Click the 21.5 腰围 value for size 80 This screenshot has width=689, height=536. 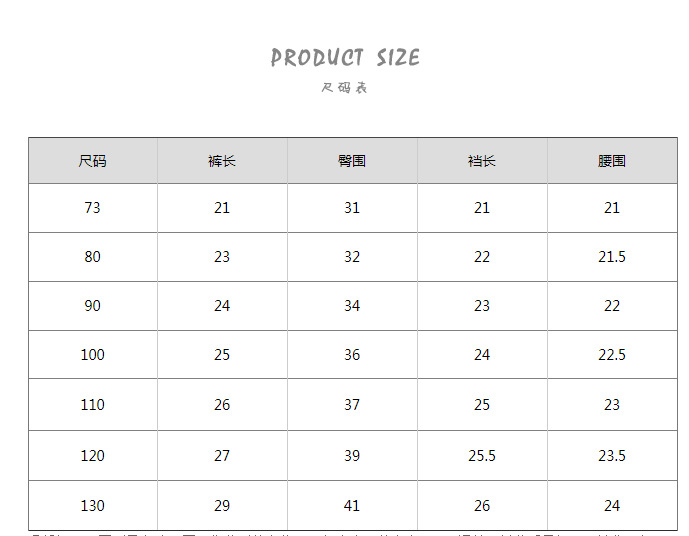[x=612, y=257]
